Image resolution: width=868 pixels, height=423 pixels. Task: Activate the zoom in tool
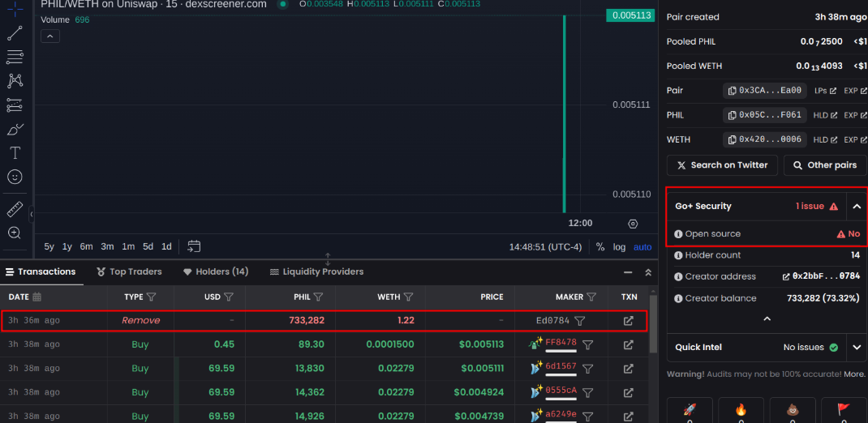click(15, 233)
